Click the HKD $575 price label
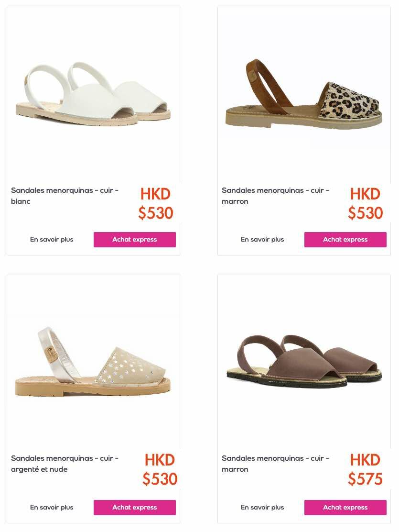Screen dimensions: 399x532 coord(365,470)
